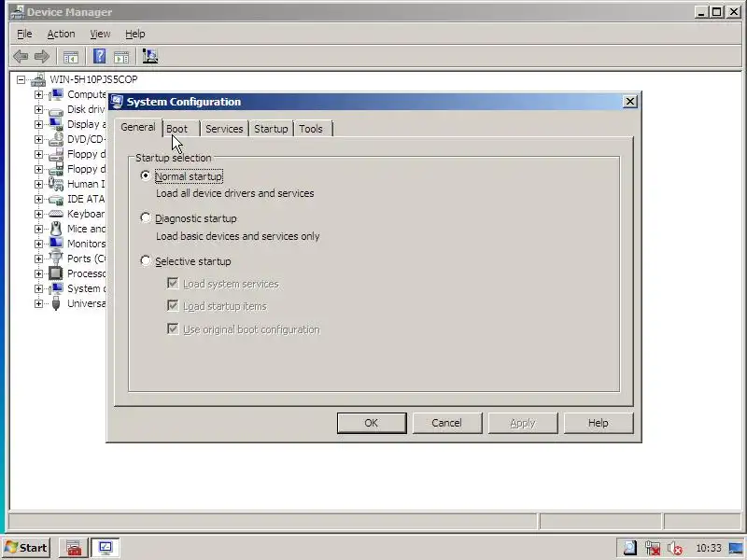Image resolution: width=747 pixels, height=560 pixels.
Task: Expand the Monitors node
Action: [x=38, y=244]
